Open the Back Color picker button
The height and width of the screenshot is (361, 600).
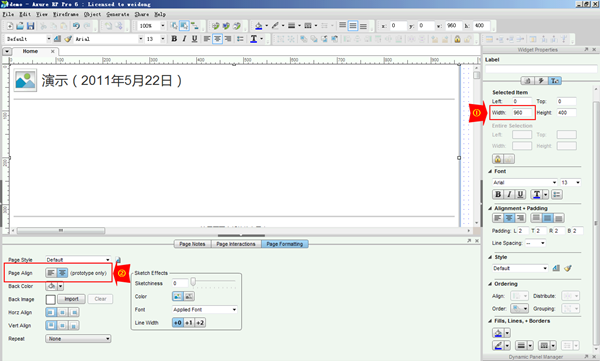pos(54,286)
